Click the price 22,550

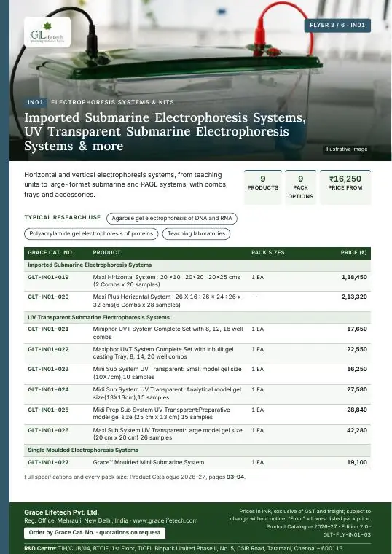tap(357, 349)
